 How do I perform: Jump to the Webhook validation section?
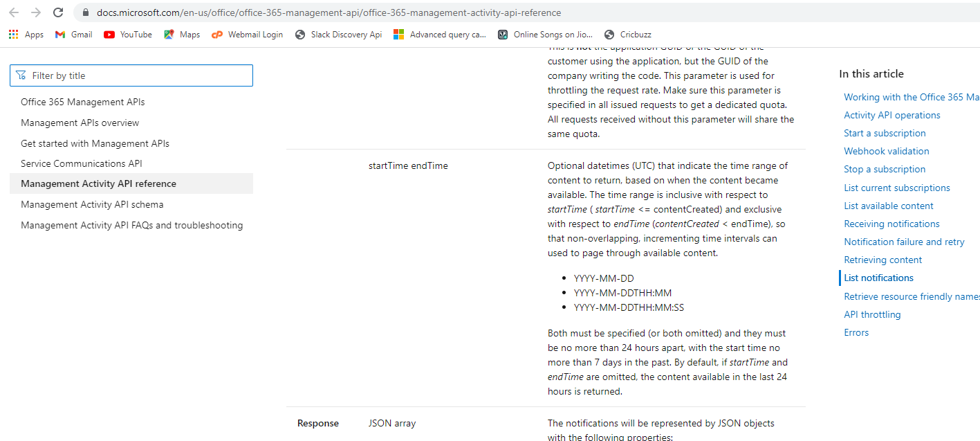(x=886, y=151)
